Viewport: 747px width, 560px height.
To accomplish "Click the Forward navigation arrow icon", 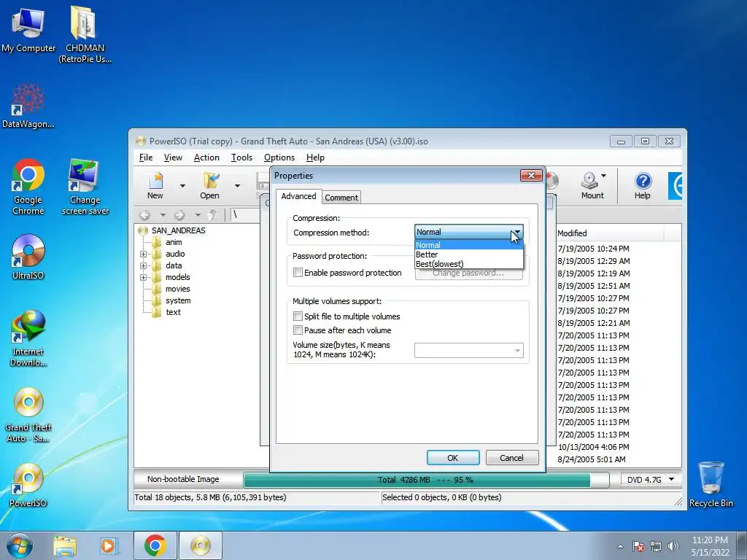I will pyautogui.click(x=179, y=215).
